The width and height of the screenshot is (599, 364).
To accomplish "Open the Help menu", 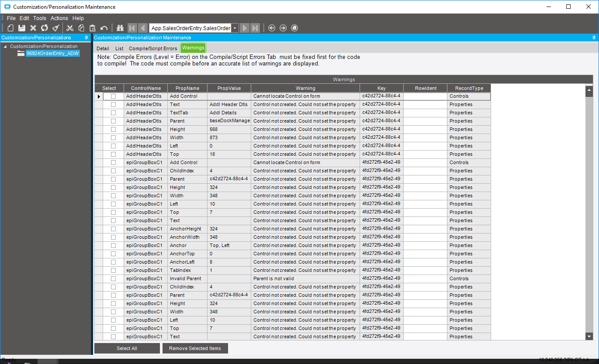I will coord(78,18).
